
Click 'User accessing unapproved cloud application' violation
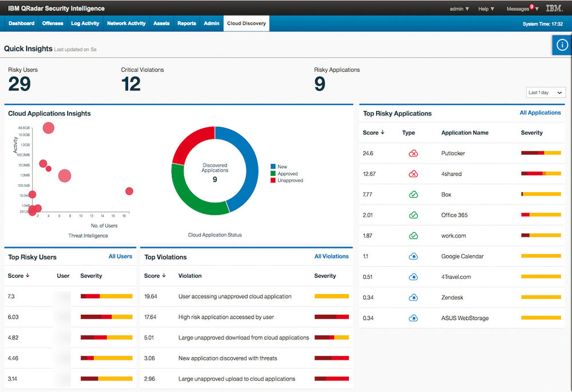[235, 297]
